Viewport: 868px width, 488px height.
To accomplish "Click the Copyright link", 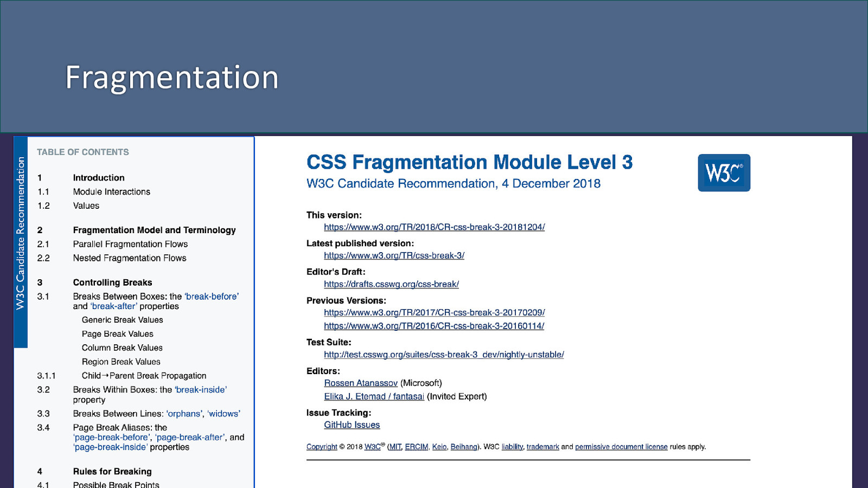I will [322, 447].
